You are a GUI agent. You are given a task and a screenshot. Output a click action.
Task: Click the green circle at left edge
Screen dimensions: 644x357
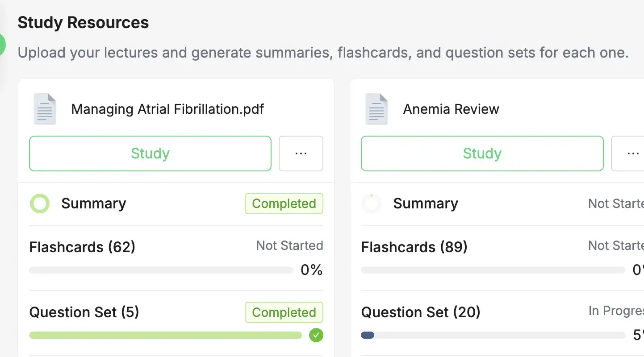[2, 45]
